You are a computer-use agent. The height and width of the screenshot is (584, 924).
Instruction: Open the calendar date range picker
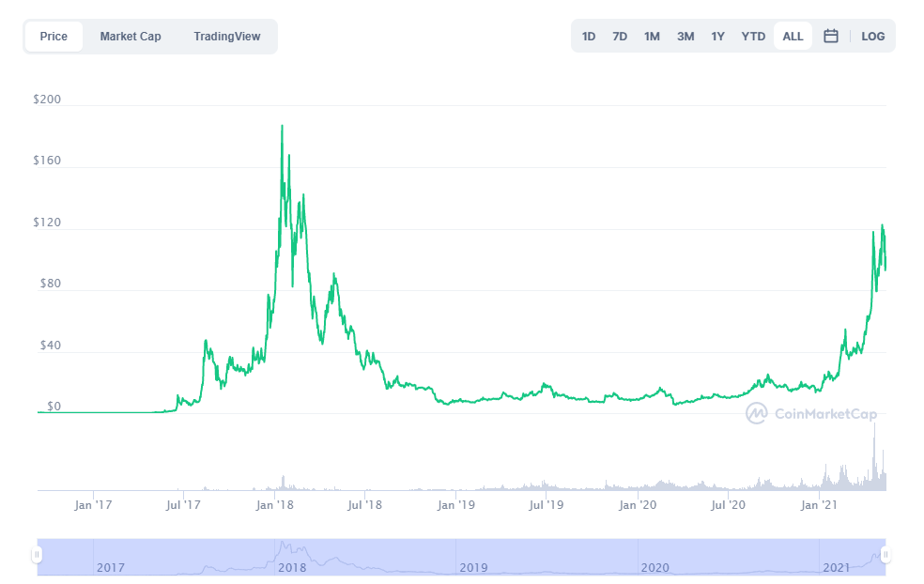pos(830,36)
